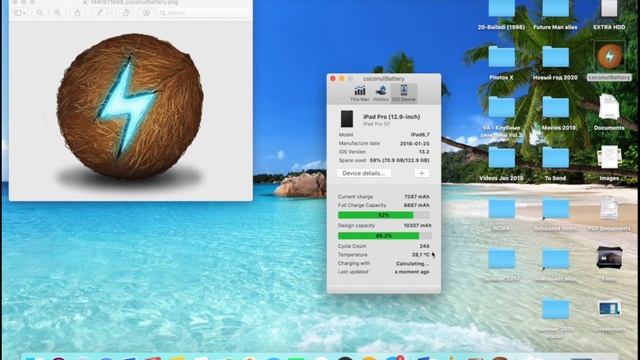
Task: Open the sidebar view dropdown in Preview
Action: [x=20, y=13]
